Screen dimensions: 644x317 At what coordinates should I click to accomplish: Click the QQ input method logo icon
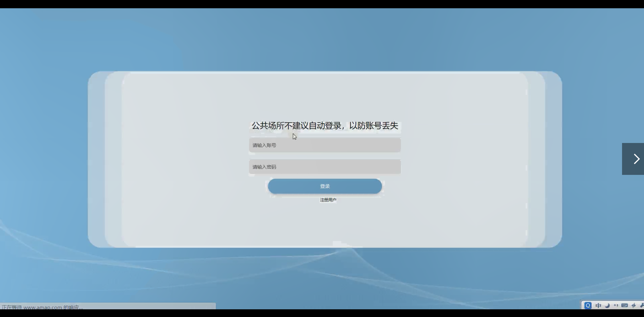click(x=588, y=305)
